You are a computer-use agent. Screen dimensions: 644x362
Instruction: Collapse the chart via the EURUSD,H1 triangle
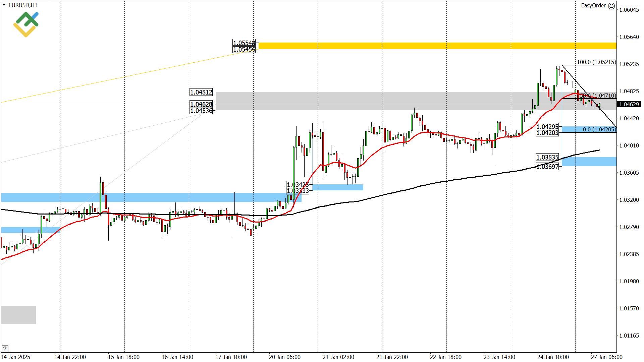(x=3, y=5)
